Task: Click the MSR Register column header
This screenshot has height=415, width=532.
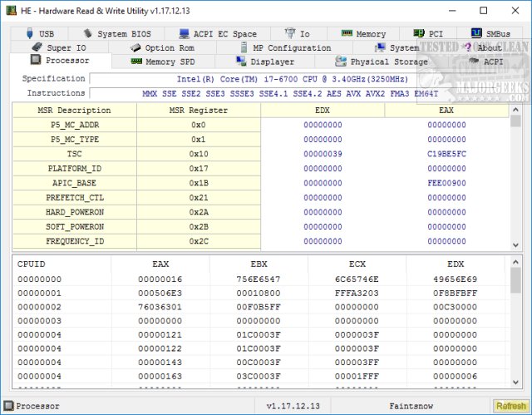Action: [198, 111]
